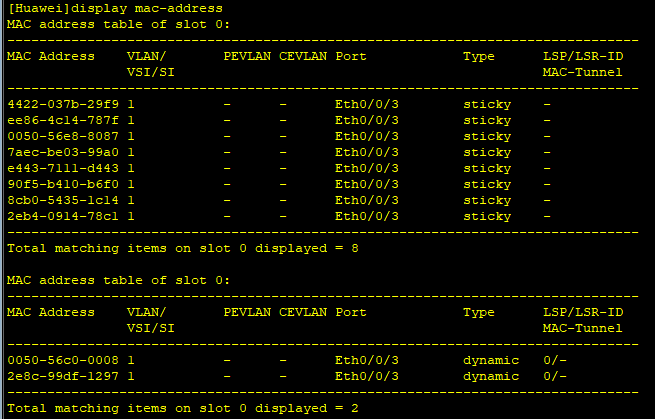
Task: Click 'Total matching items on slot 0 displayed = 8'
Action: click(183, 249)
